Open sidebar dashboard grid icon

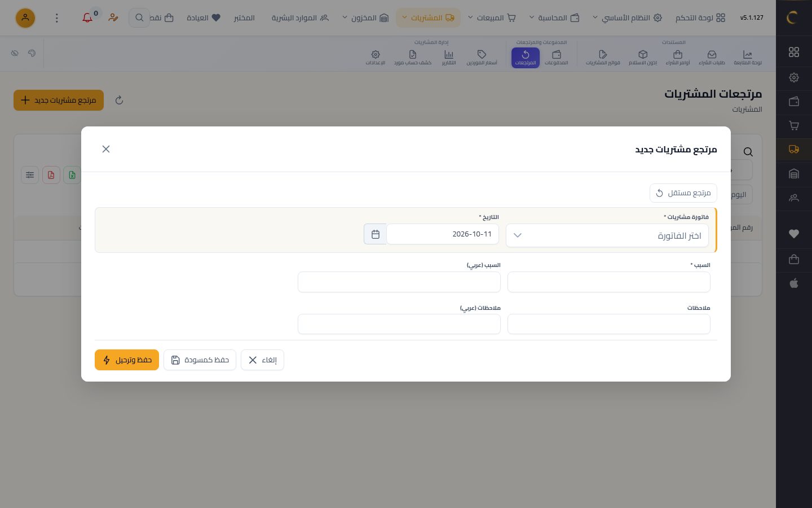click(x=794, y=52)
